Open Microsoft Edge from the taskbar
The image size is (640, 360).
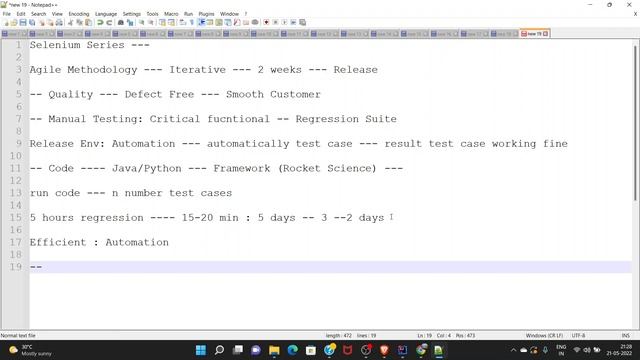pos(292,350)
